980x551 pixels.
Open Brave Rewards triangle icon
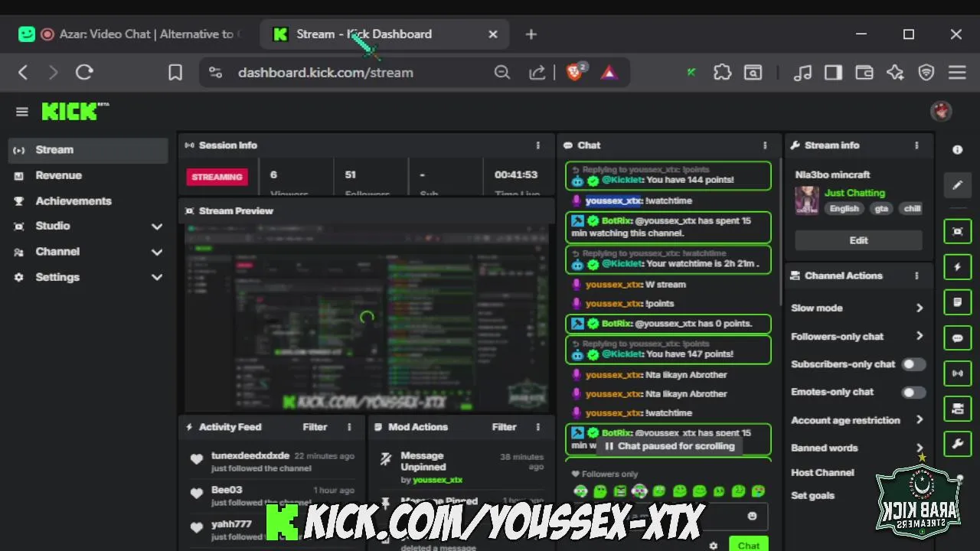click(x=609, y=73)
